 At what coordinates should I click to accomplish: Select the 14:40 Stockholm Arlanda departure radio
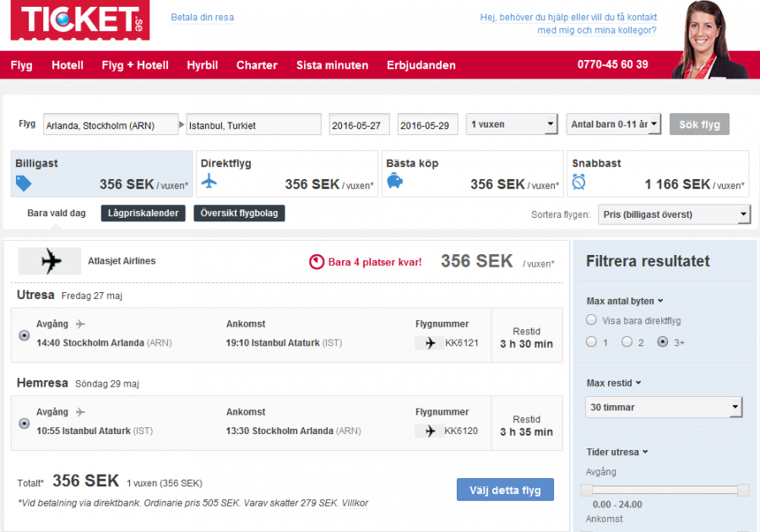[24, 335]
